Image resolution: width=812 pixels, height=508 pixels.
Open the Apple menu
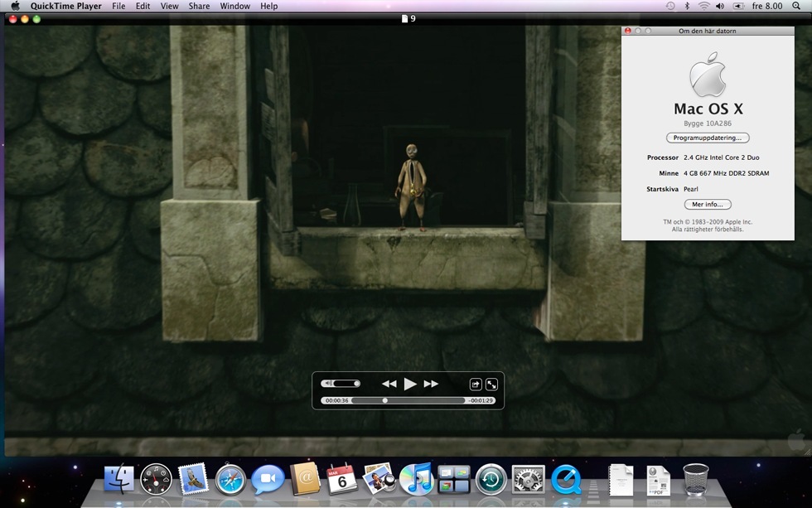point(15,6)
